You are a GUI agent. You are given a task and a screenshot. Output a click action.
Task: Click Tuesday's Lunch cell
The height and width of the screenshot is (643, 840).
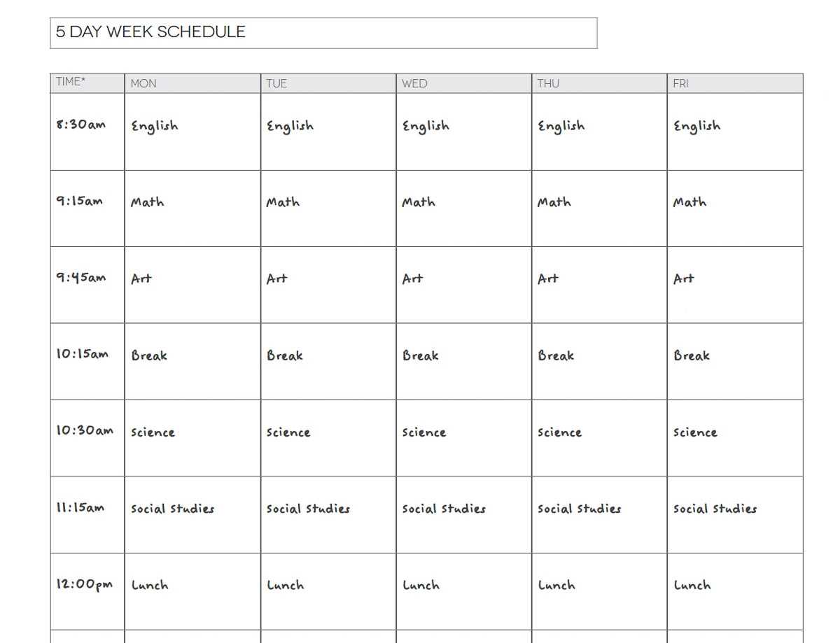point(328,591)
